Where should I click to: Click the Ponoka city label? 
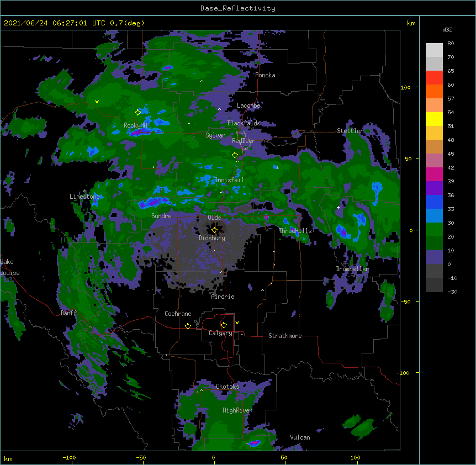pos(265,75)
